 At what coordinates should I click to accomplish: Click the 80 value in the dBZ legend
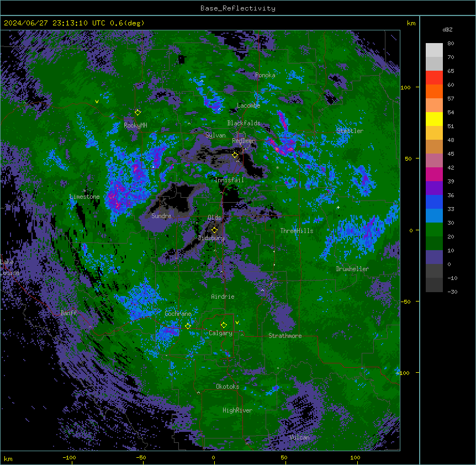coord(451,44)
